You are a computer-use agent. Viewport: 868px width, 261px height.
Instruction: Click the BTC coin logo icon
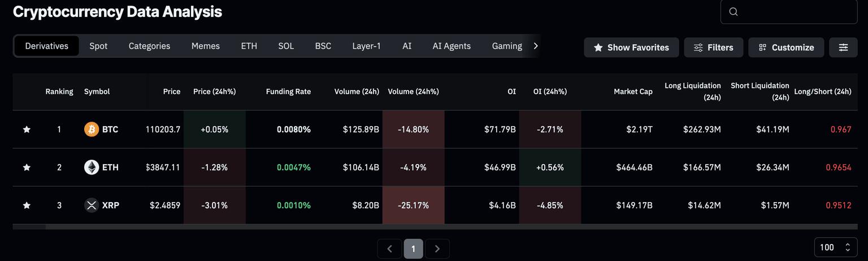click(92, 130)
